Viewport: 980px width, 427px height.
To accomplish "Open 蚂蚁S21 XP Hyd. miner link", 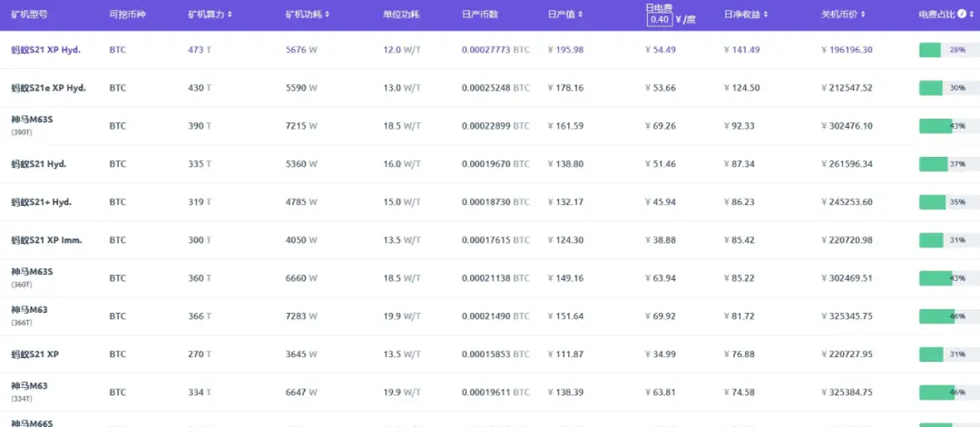I will 45,50.
